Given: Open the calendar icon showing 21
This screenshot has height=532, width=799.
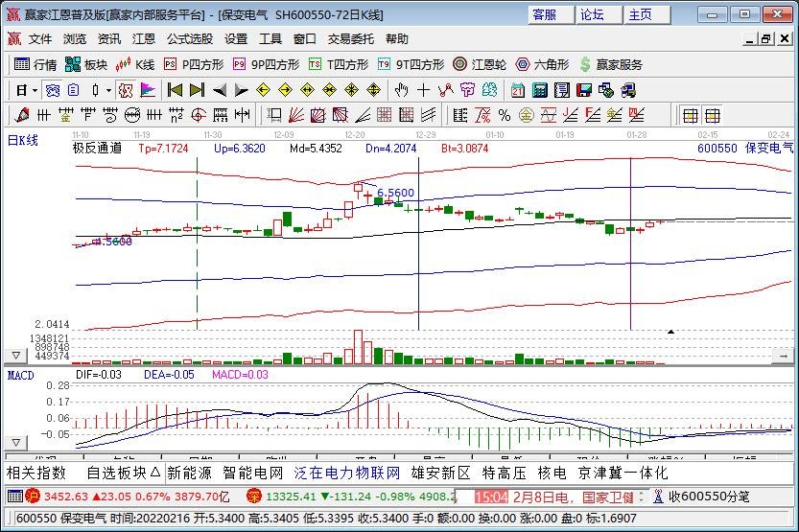Looking at the screenshot, I should 518,90.
